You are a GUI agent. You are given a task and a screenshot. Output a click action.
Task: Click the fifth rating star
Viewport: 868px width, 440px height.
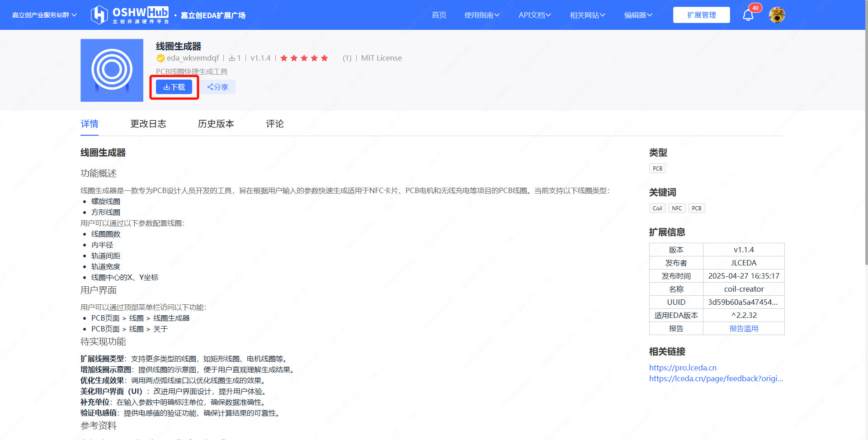[x=324, y=58]
